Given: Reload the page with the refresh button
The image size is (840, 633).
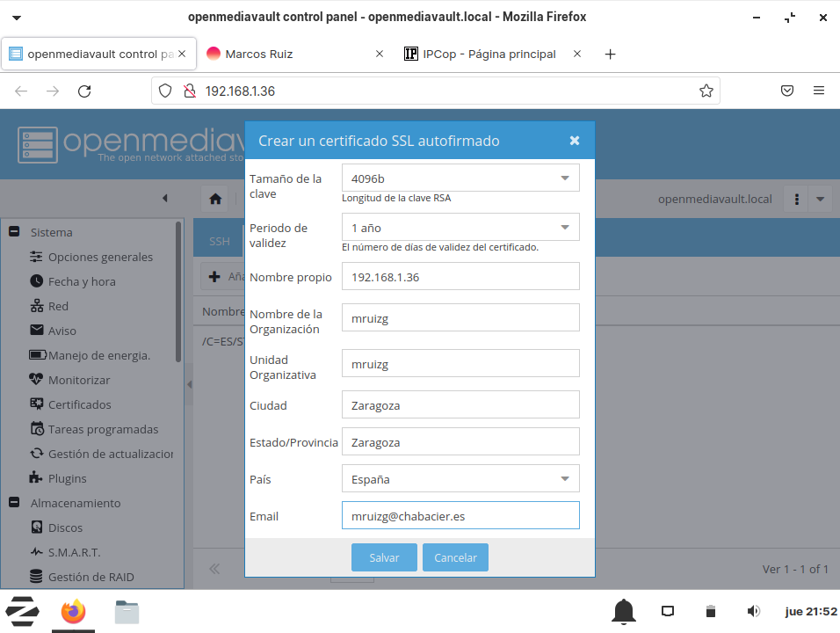Looking at the screenshot, I should point(84,91).
